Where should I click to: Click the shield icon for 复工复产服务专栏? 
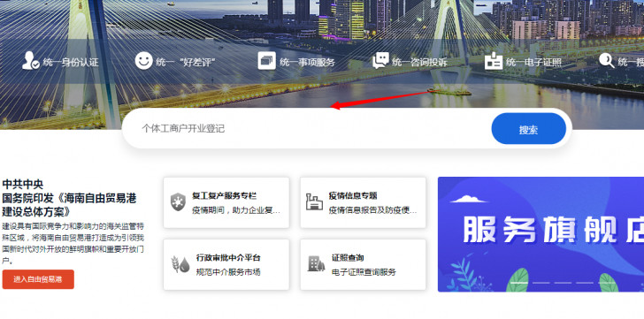tap(179, 202)
